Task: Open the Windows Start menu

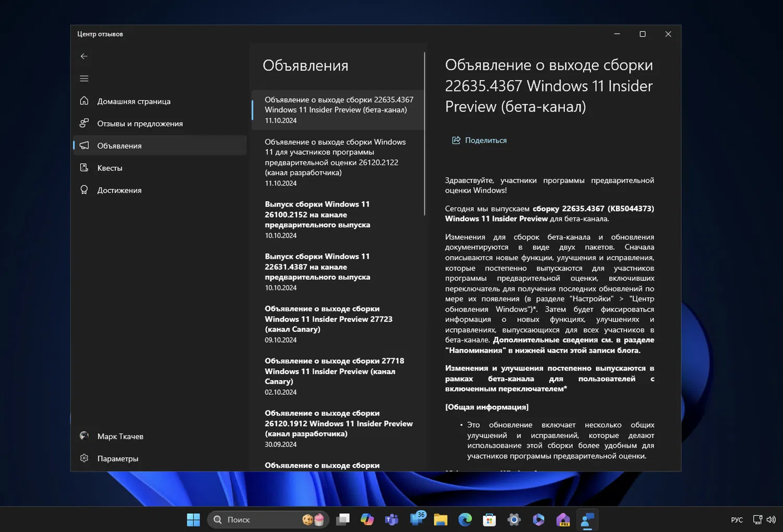Action: coord(193,519)
